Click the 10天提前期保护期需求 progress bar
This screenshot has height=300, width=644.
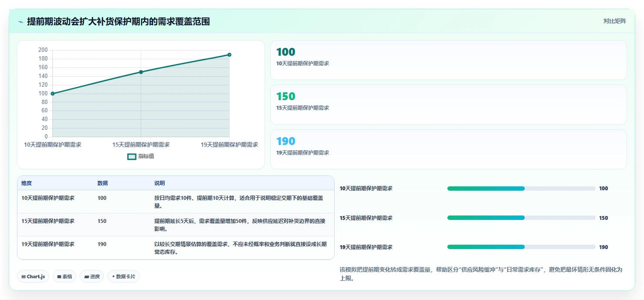(521, 189)
